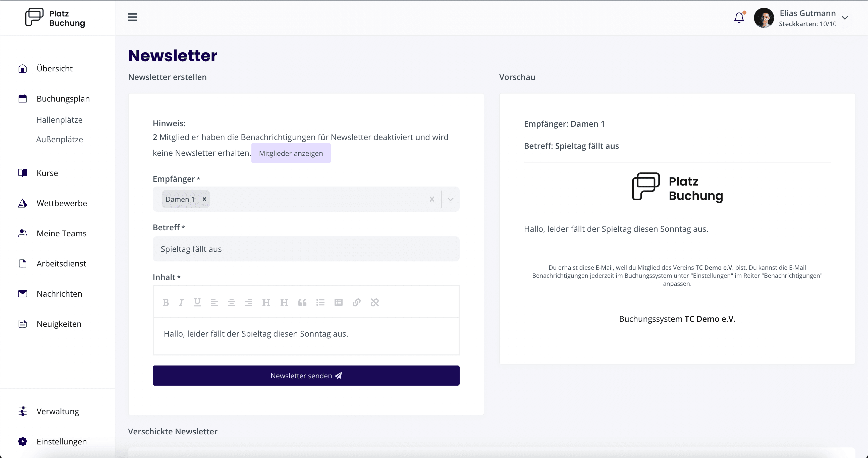Click the pyramid icon beside Wettbewerbe

[x=23, y=203]
